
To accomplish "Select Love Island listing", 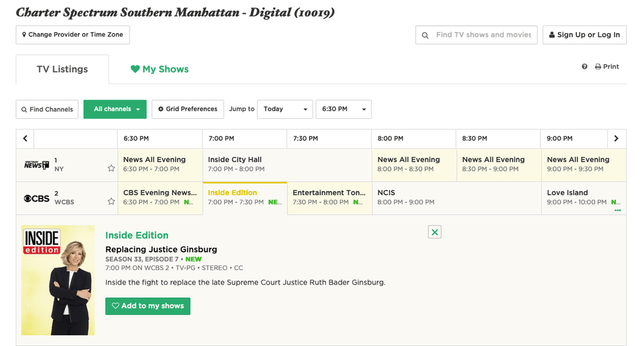I will tap(584, 198).
